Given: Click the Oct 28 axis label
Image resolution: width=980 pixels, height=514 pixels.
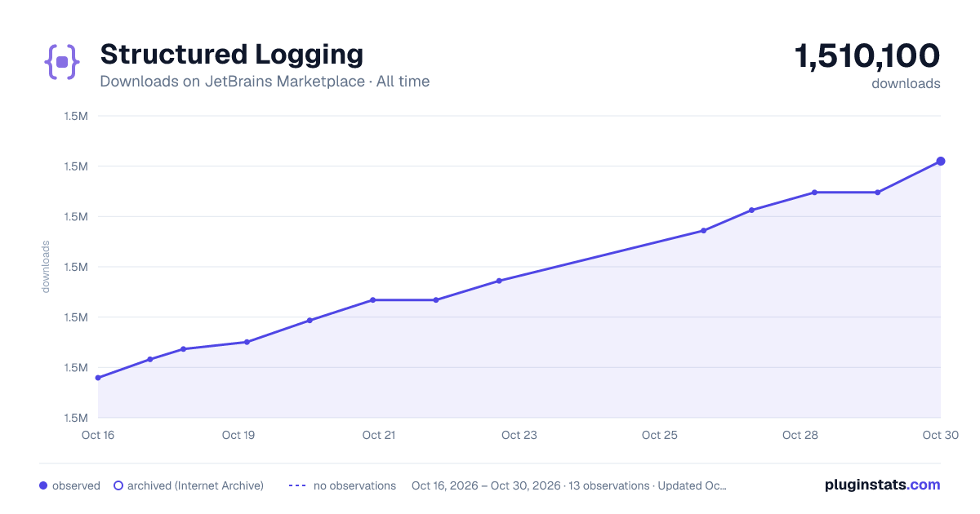Looking at the screenshot, I should (800, 435).
